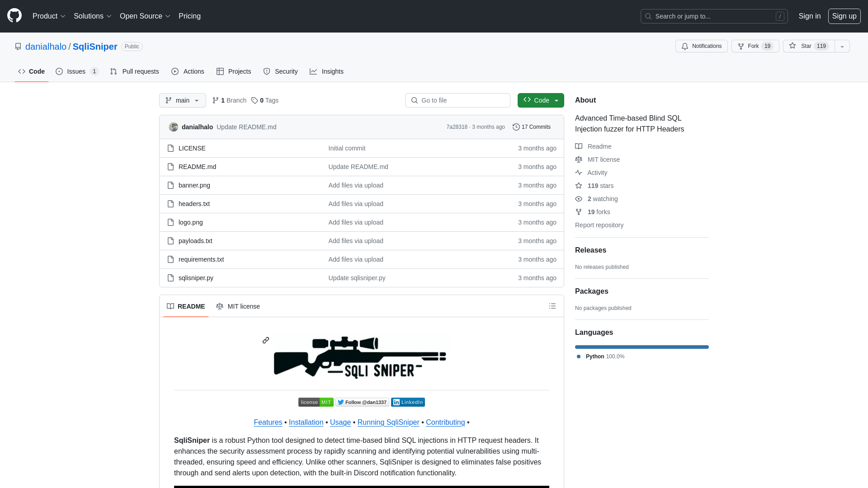
Task: Open the danialhalo owner link in breadcrumb
Action: click(46, 47)
